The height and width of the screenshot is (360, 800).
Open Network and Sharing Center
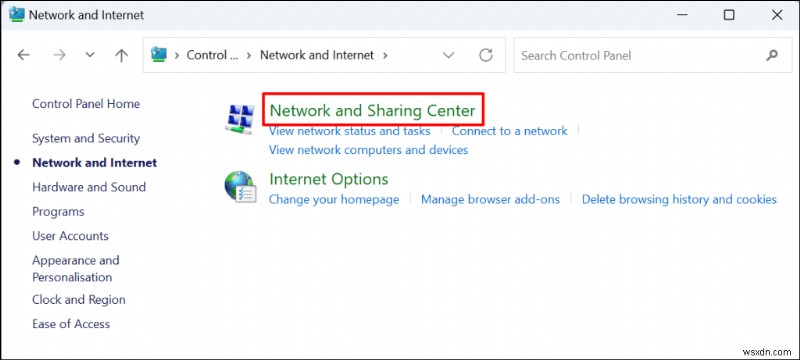pos(372,111)
